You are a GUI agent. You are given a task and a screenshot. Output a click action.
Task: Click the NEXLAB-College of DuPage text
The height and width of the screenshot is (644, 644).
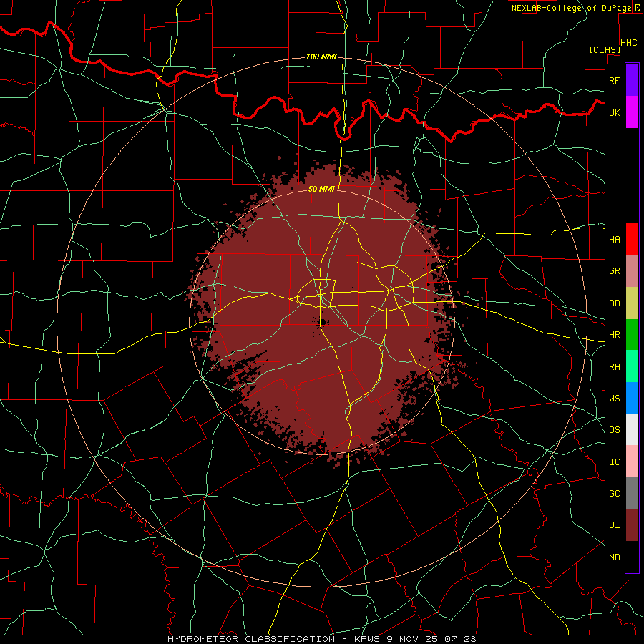[x=571, y=8]
